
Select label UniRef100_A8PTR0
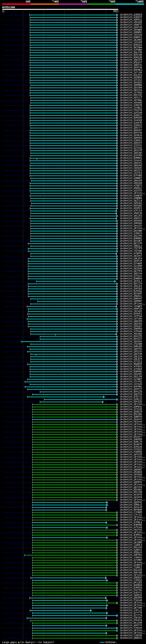point(131,555)
